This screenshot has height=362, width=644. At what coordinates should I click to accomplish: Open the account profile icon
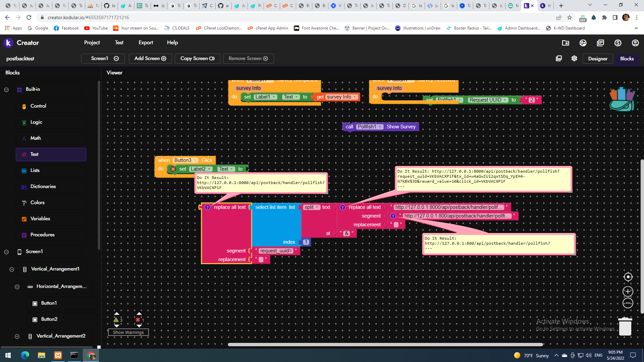pos(635,43)
